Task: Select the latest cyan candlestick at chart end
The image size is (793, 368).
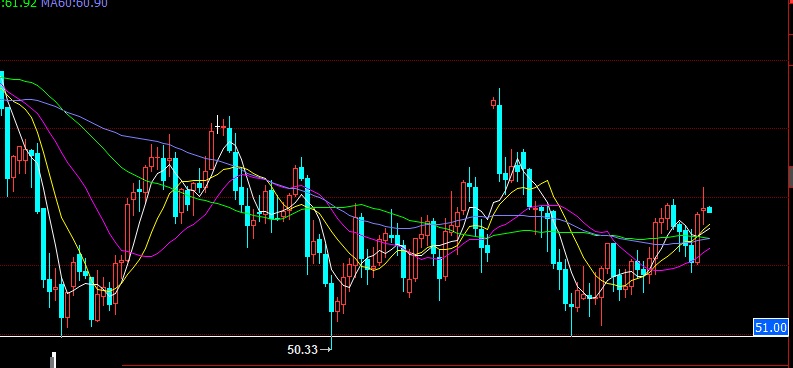Action: pos(710,209)
